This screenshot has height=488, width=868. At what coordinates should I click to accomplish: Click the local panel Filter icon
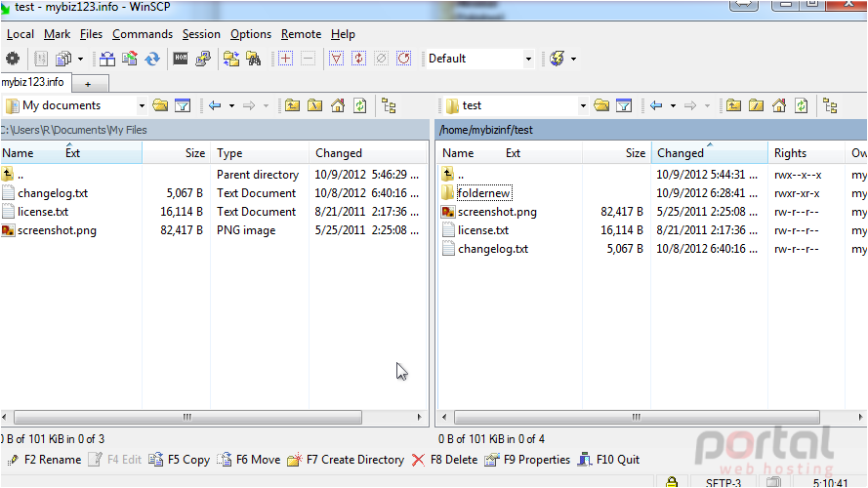[183, 105]
